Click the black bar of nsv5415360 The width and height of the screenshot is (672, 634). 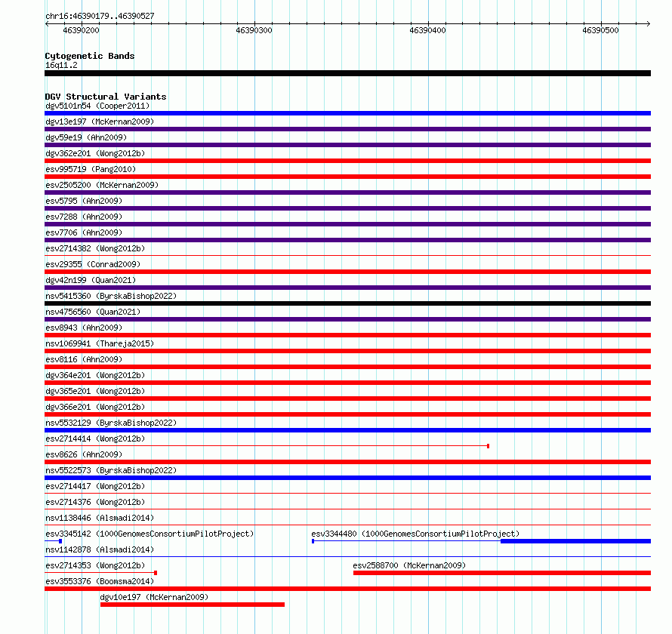click(347, 303)
